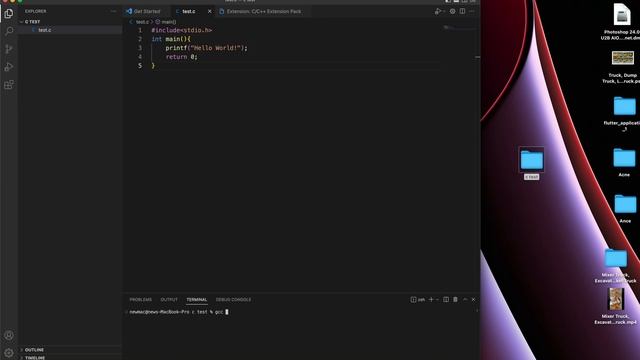The height and width of the screenshot is (360, 640).
Task: Click line number 5 in gutter
Action: (x=140, y=66)
